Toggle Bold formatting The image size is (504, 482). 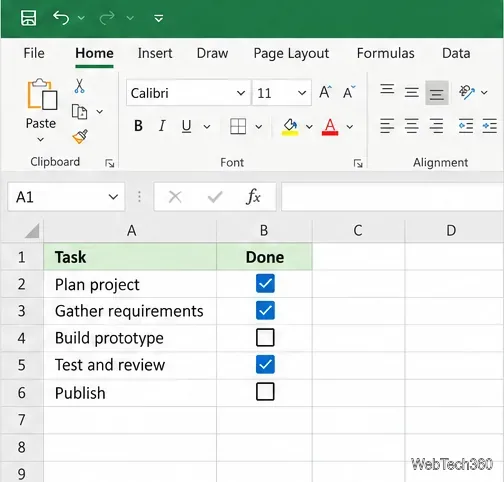point(138,126)
